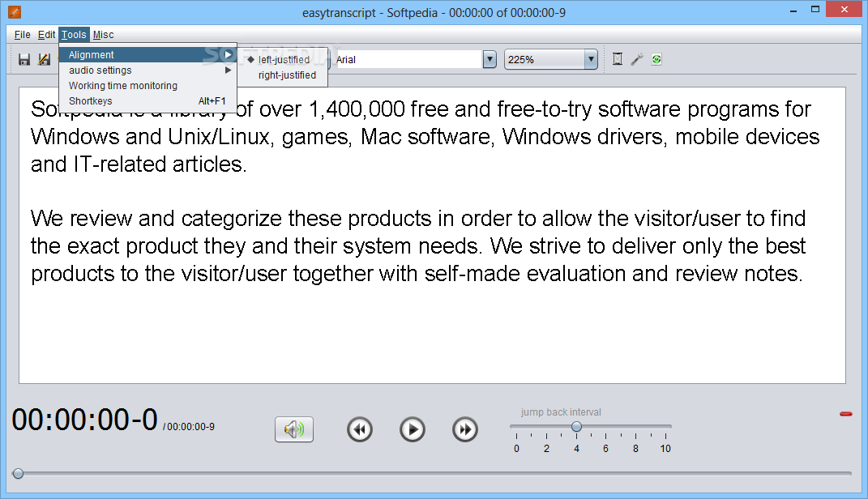
Task: Close the easytranscript window
Action: [844, 10]
